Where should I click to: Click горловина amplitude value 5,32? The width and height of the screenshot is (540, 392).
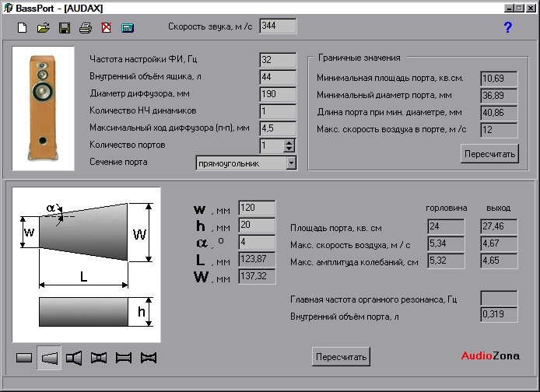446,261
